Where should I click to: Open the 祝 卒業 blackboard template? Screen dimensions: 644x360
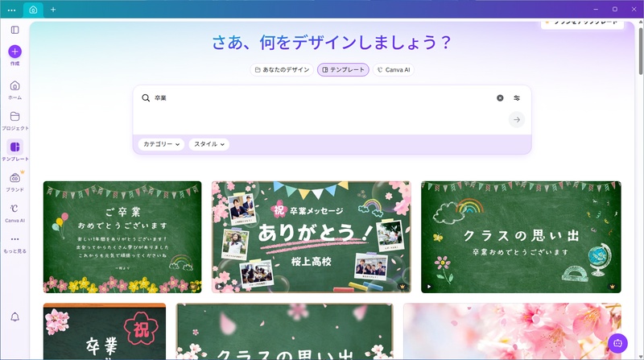coord(105,332)
